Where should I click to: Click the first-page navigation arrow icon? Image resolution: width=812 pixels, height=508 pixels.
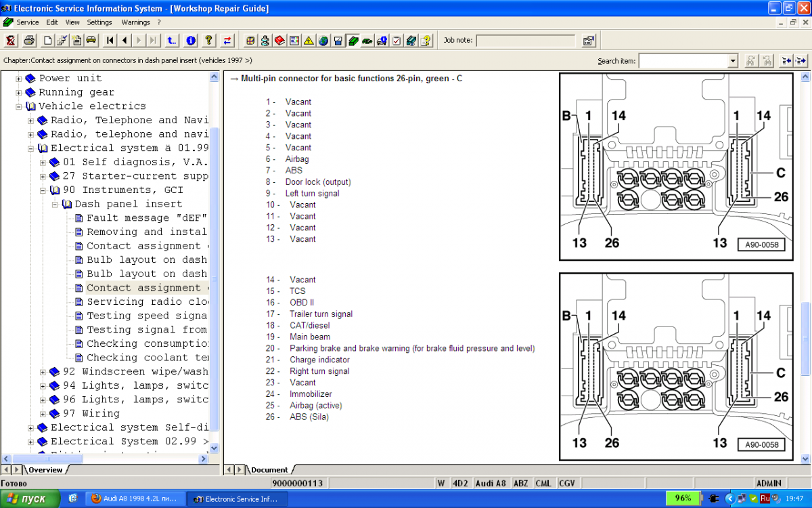pyautogui.click(x=110, y=41)
